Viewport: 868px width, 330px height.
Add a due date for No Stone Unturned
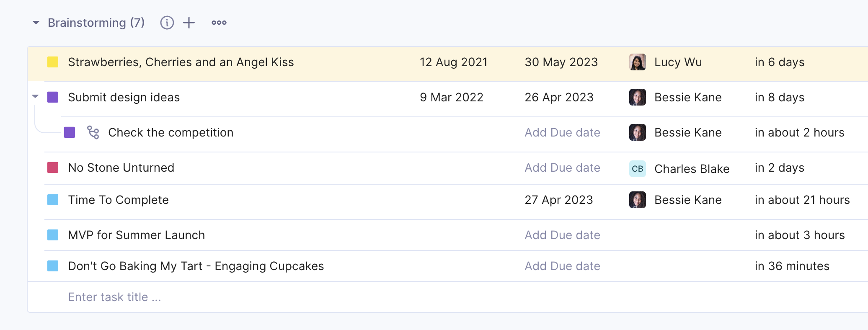pyautogui.click(x=562, y=168)
